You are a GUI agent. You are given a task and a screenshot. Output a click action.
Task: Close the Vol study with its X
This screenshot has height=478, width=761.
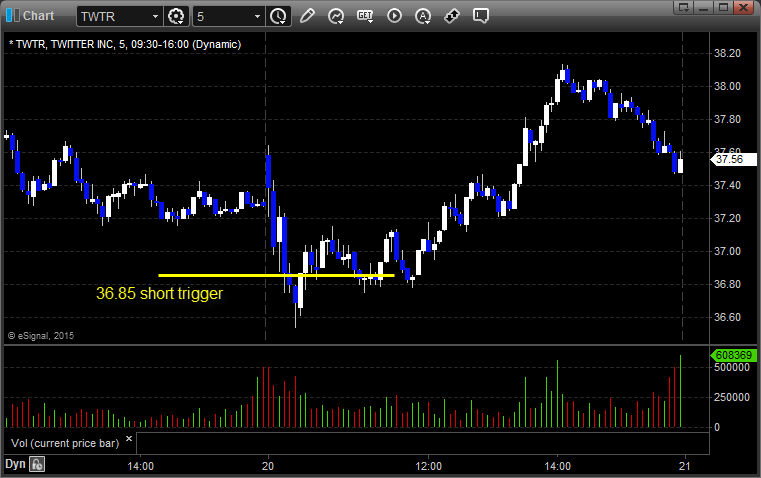pos(129,439)
